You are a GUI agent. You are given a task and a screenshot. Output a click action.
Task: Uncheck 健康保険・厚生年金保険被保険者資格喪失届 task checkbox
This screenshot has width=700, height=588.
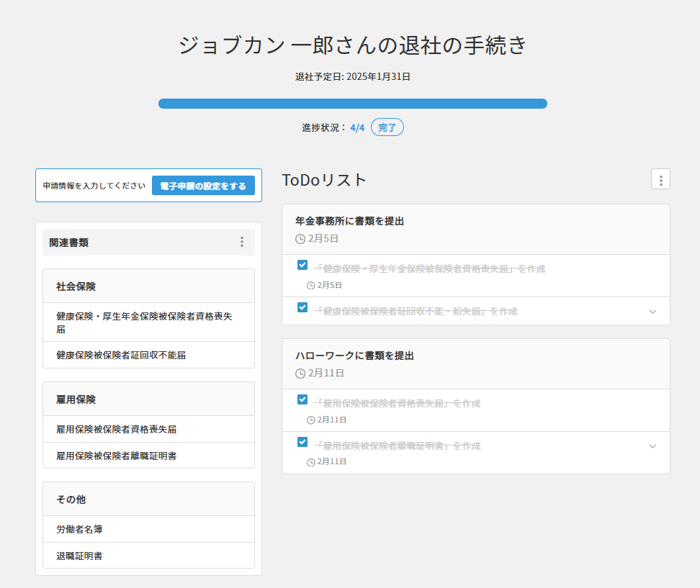click(x=302, y=265)
